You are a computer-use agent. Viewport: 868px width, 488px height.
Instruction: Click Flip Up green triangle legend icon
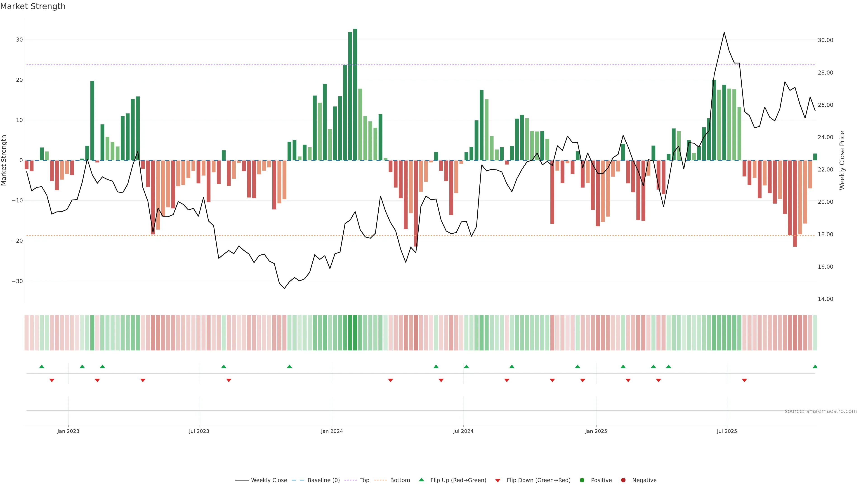421,480
